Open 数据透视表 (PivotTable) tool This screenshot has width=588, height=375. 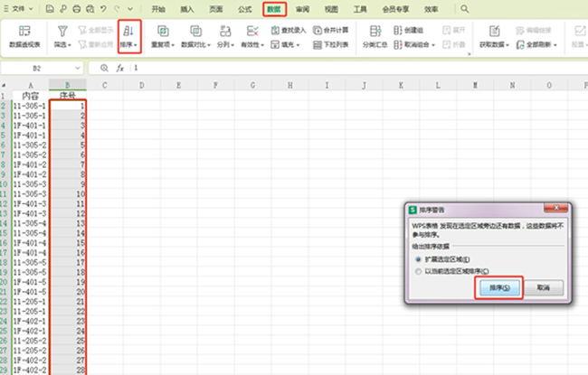(x=24, y=31)
